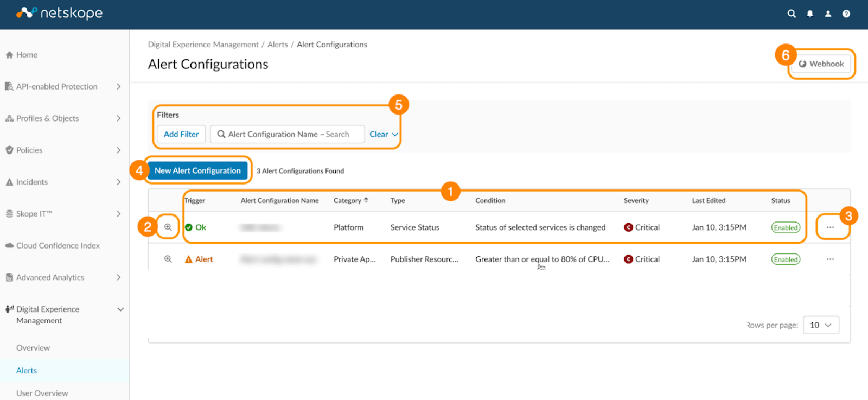Click the Alert Configuration Name search field
Screen dimensions: 868x400
tap(288, 134)
